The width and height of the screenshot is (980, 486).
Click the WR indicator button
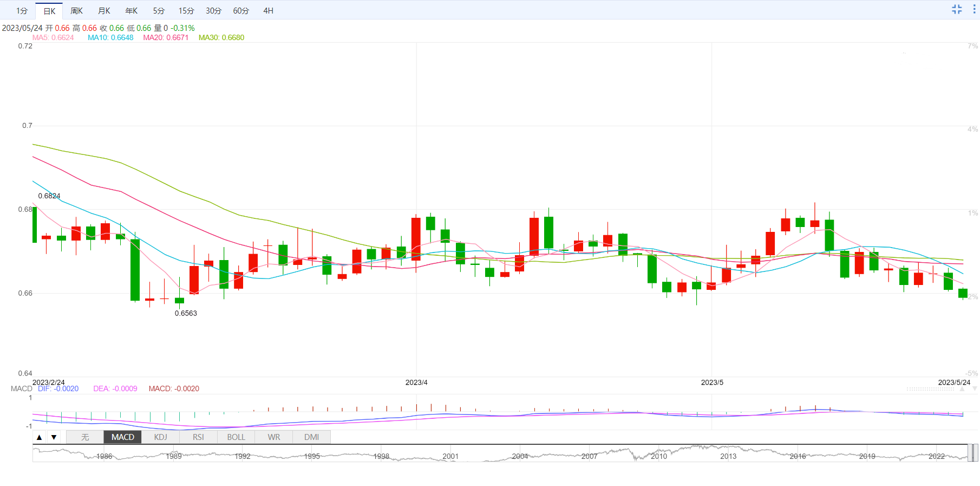coord(274,437)
